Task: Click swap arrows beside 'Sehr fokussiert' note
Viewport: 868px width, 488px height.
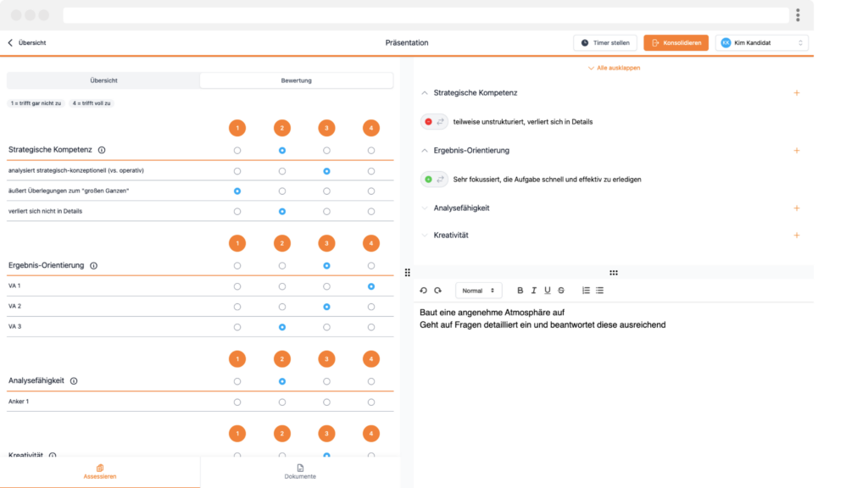Action: click(x=440, y=180)
